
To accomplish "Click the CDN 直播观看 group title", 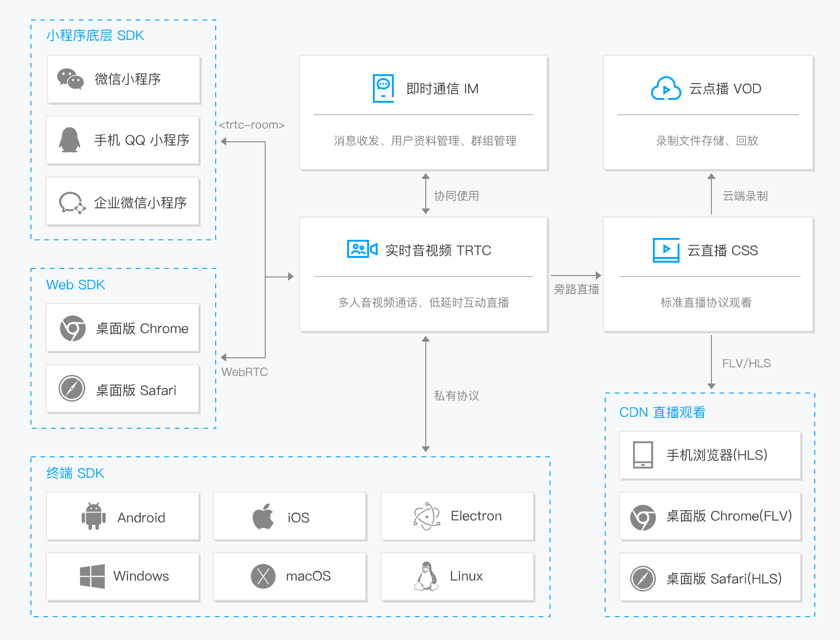I will [662, 412].
